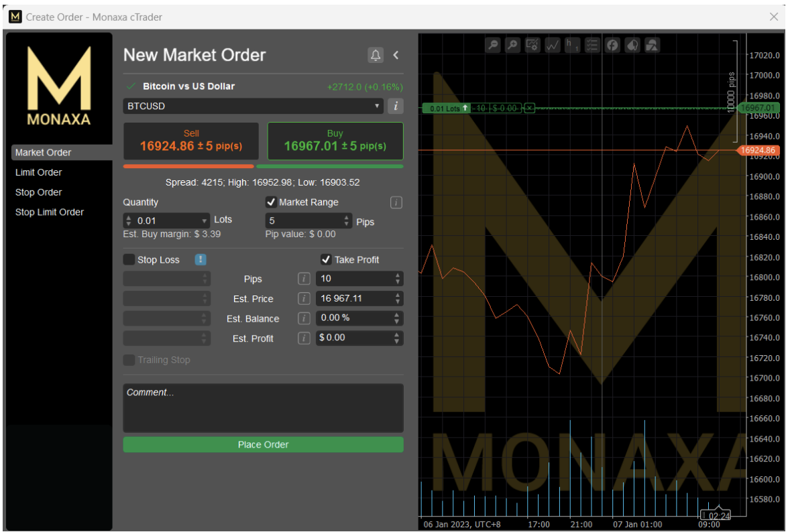Image resolution: width=790 pixels, height=532 pixels.
Task: Uncheck the Market Range checkbox
Action: [271, 202]
